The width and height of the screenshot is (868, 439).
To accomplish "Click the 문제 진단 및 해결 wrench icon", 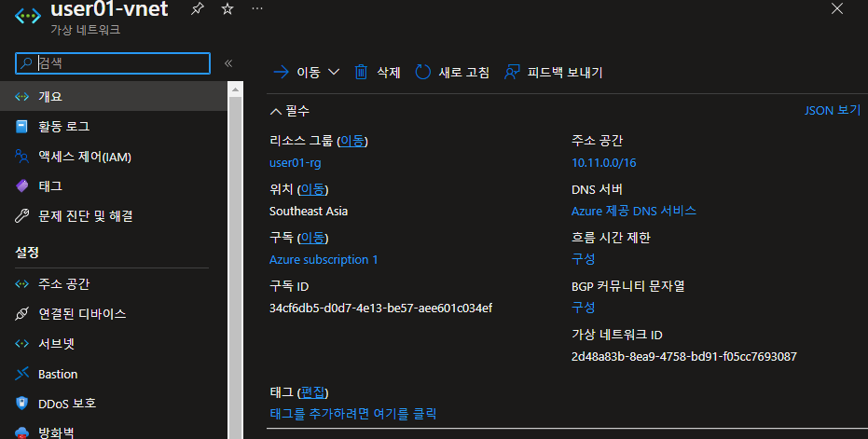I will point(21,216).
